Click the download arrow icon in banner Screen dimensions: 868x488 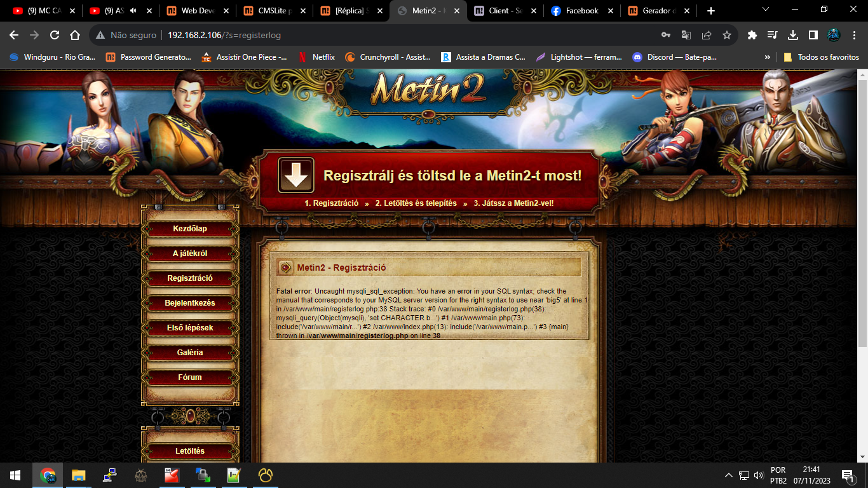tap(296, 175)
